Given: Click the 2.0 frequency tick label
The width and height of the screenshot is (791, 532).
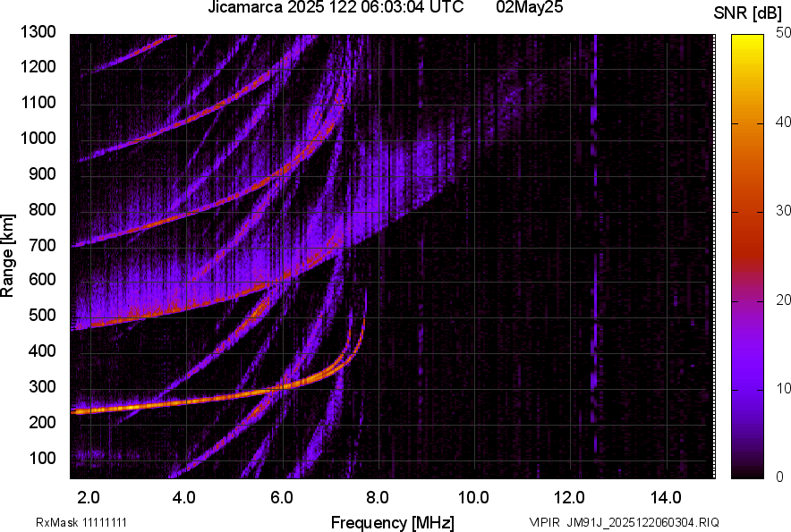Looking at the screenshot, I should [89, 498].
